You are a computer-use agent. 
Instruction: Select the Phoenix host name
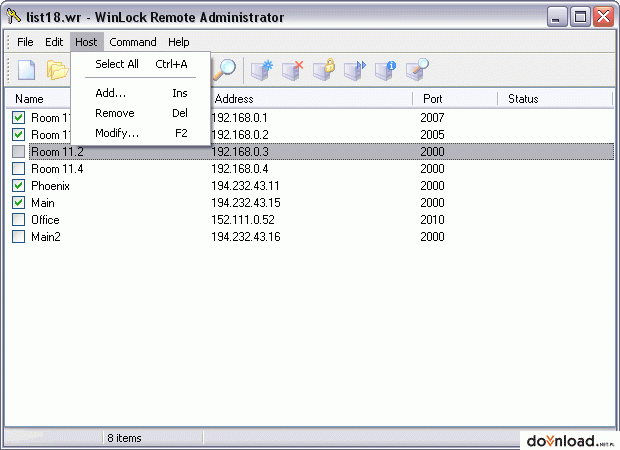pos(50,186)
